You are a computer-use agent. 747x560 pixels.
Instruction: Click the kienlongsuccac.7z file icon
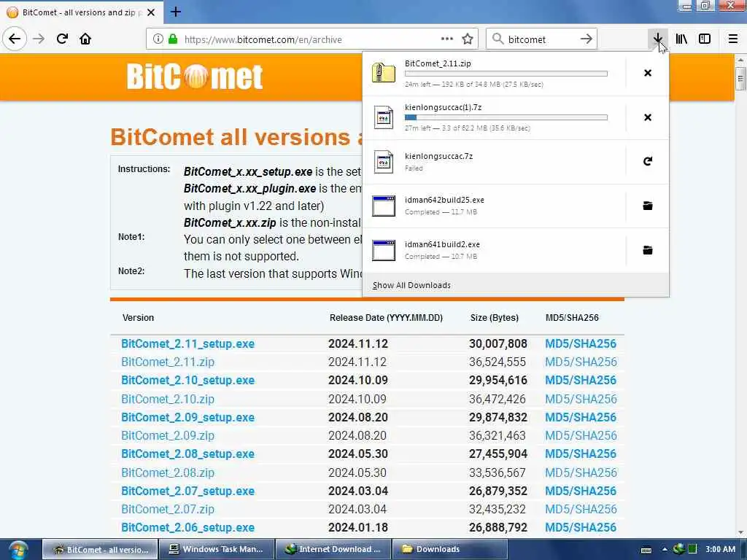click(384, 161)
